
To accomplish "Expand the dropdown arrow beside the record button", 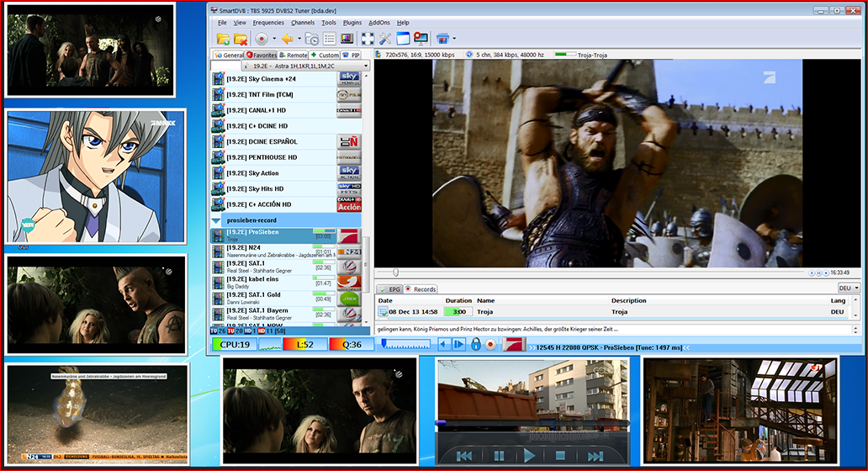I will (x=273, y=39).
